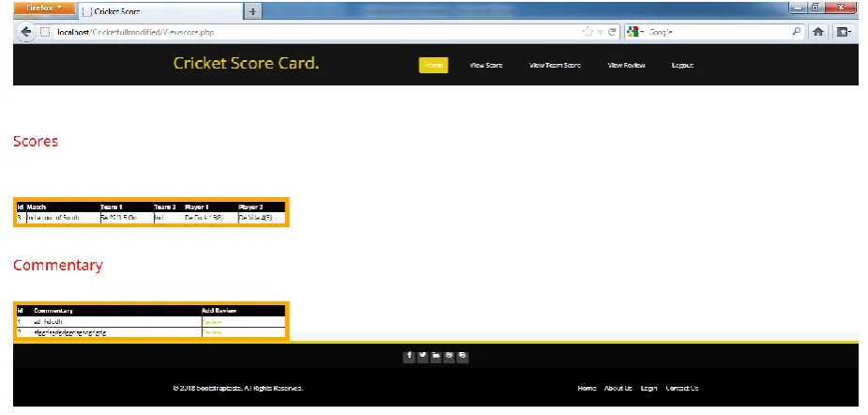Bookmark this page with the star icon
868x415 pixels.
[x=587, y=32]
